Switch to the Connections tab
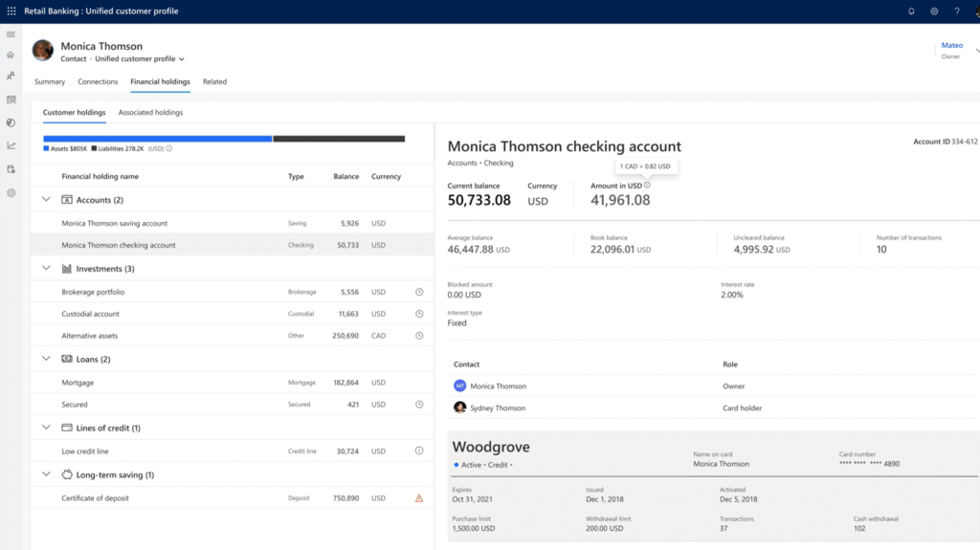Image resolution: width=980 pixels, height=550 pixels. point(98,82)
